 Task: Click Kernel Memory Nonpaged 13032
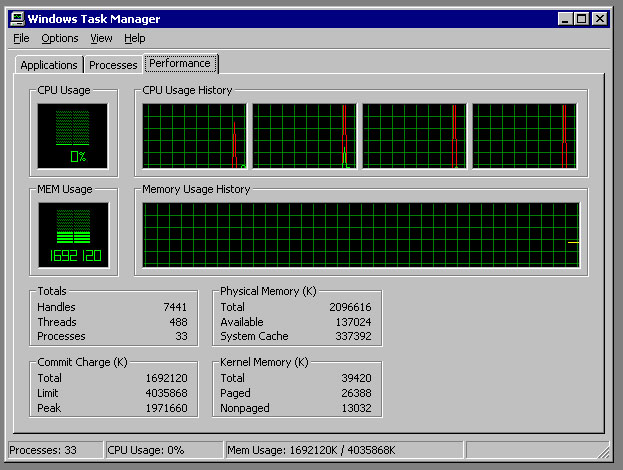[356, 408]
